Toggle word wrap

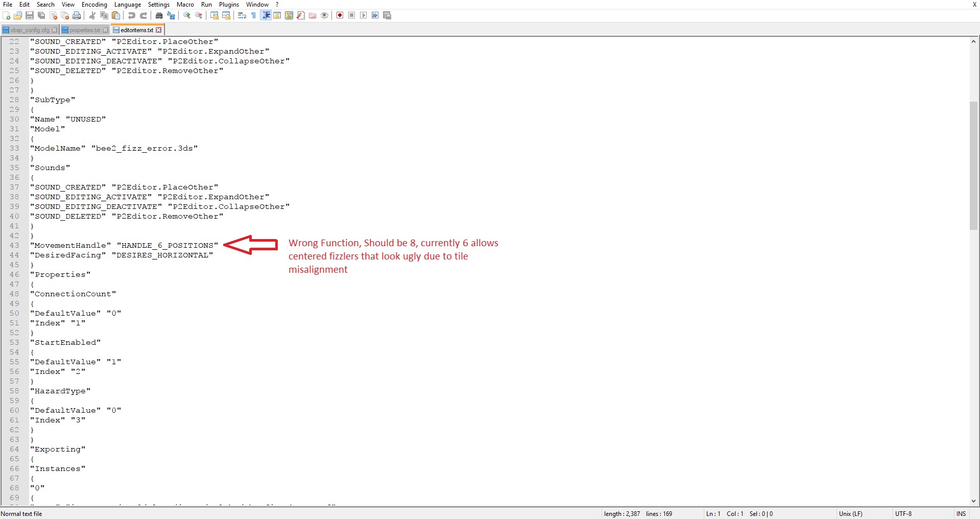[242, 15]
